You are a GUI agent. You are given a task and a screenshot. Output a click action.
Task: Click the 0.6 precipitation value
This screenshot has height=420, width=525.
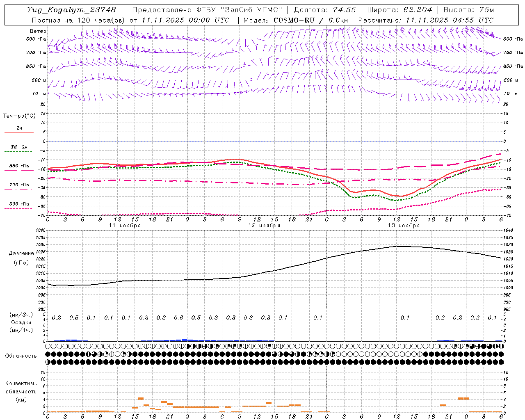(x=178, y=318)
